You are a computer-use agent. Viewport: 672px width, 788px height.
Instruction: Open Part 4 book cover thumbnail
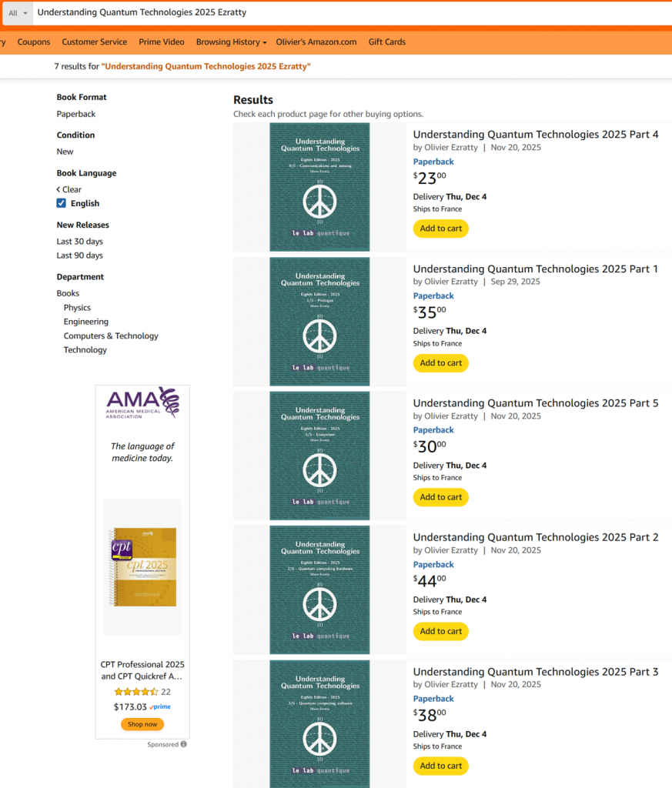(319, 187)
